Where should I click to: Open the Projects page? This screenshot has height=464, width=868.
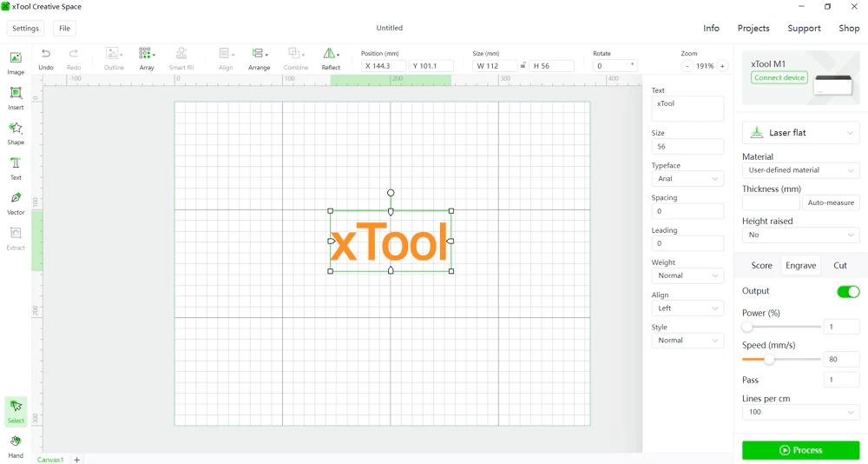click(x=753, y=29)
